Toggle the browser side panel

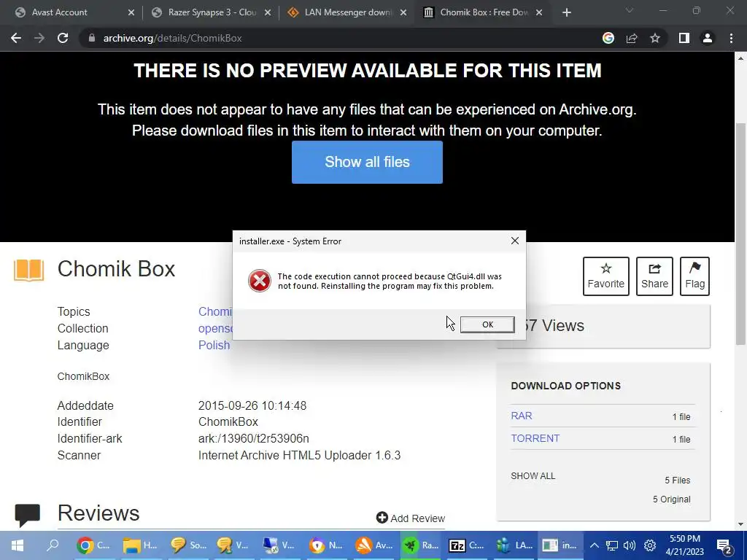click(684, 38)
